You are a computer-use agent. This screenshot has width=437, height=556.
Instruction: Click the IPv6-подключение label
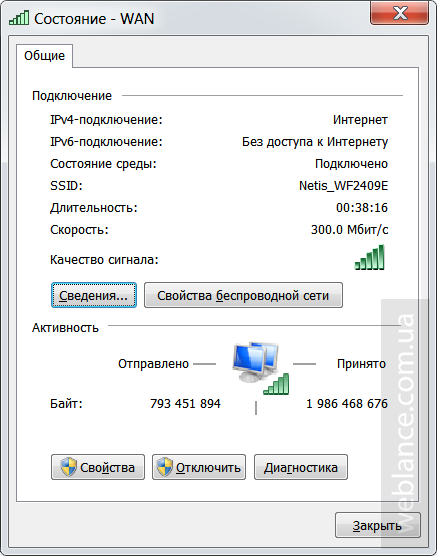coord(106,142)
